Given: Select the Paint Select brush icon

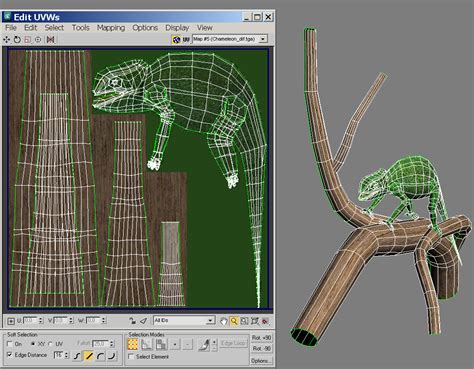Looking at the screenshot, I should 204,344.
